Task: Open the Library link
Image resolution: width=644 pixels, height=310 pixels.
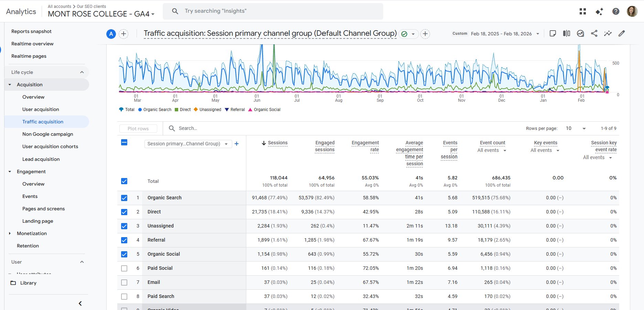Action: 28,283
